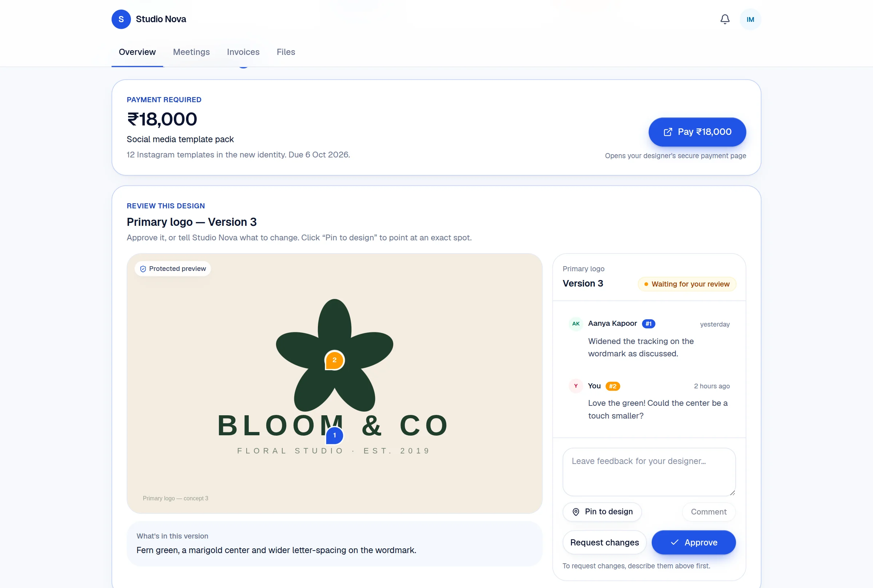Click the Pin to design button
This screenshot has height=588, width=873.
point(602,512)
